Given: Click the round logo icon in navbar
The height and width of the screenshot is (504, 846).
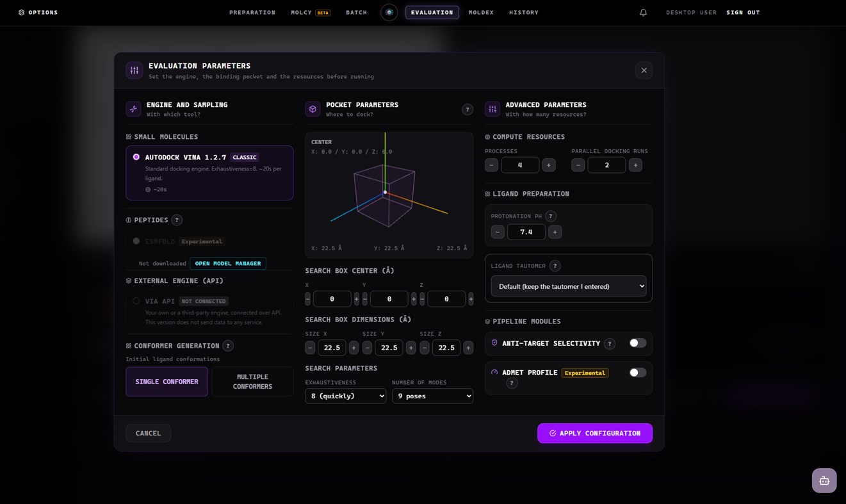Looking at the screenshot, I should point(389,12).
